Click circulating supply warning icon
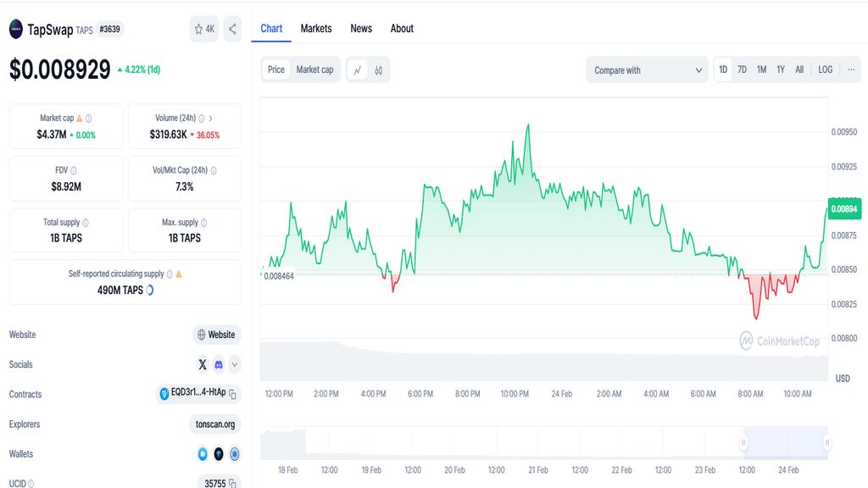This screenshot has width=868, height=488. pos(179,274)
